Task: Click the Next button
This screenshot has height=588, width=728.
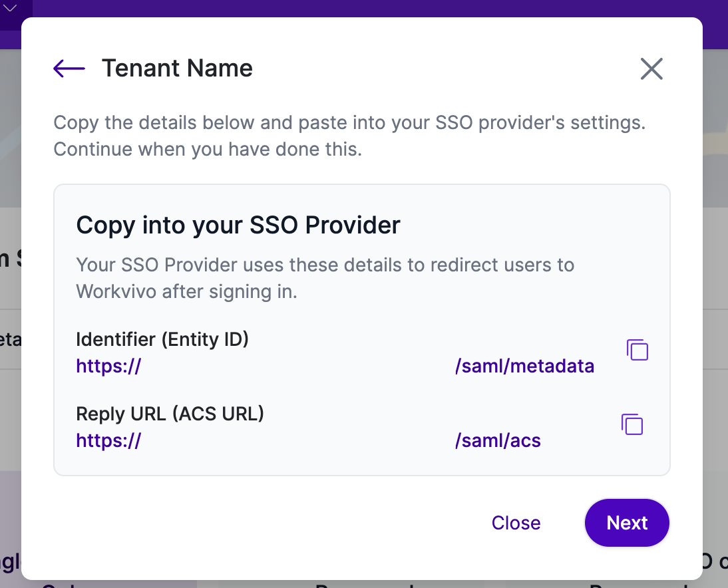Action: tap(627, 523)
